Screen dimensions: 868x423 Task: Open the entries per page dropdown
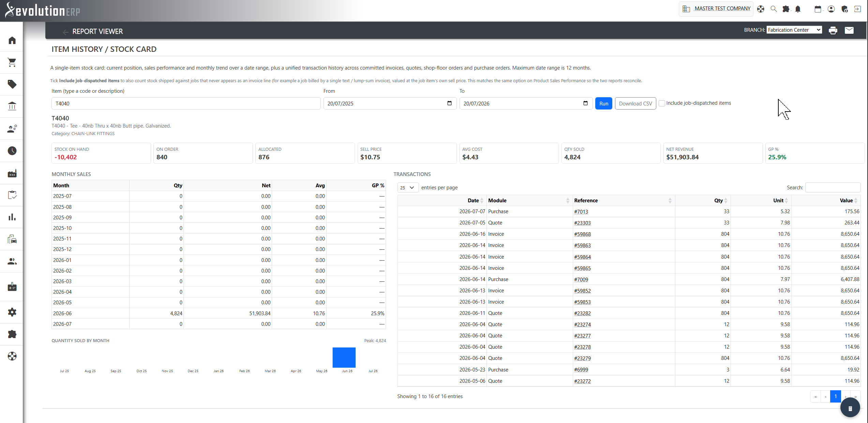[x=408, y=188]
